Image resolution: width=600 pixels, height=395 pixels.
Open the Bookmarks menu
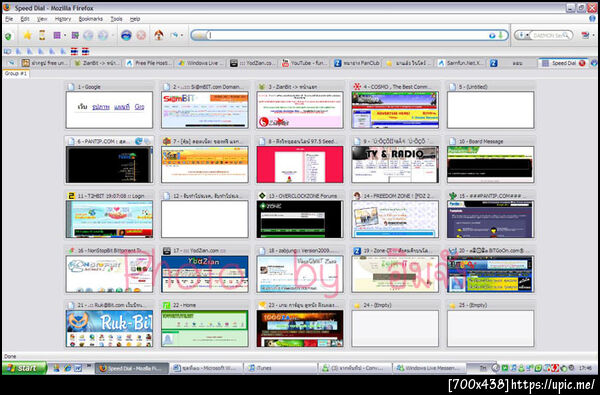pyautogui.click(x=91, y=19)
